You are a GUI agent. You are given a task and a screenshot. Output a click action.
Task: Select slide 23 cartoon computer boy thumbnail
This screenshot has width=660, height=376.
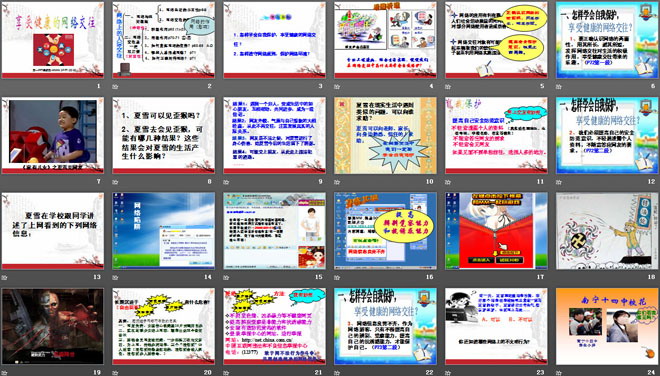point(496,326)
